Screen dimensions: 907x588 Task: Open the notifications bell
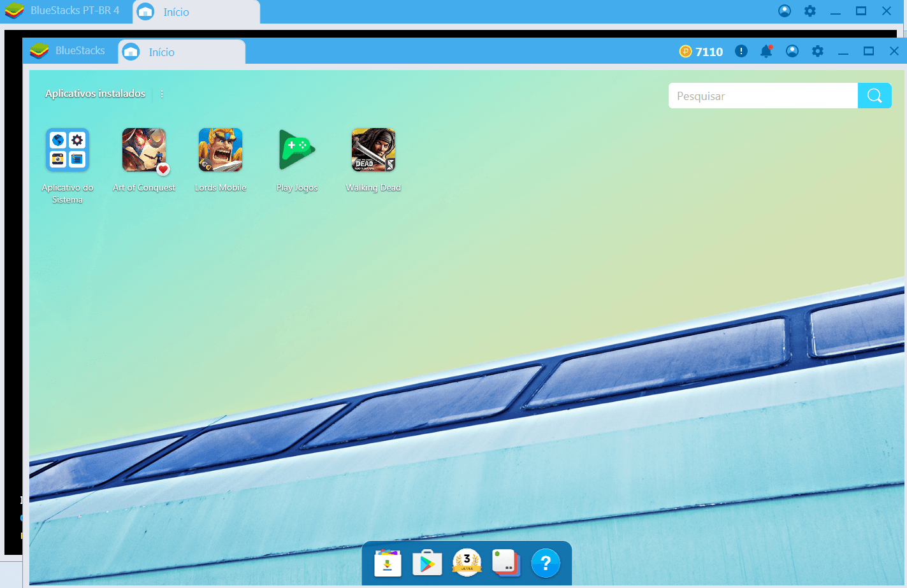(766, 51)
